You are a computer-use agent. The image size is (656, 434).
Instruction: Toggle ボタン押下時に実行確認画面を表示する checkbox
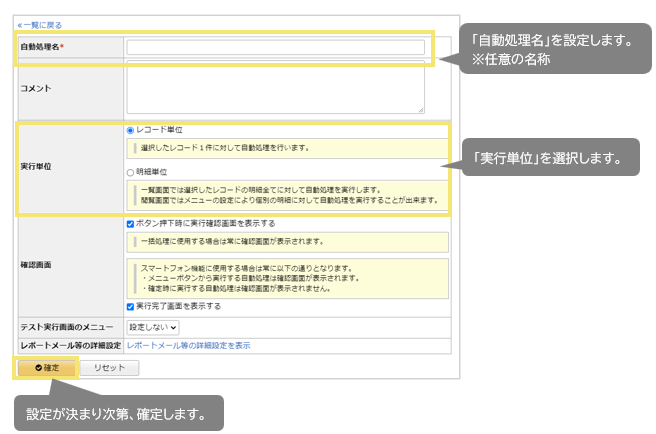pyautogui.click(x=130, y=224)
